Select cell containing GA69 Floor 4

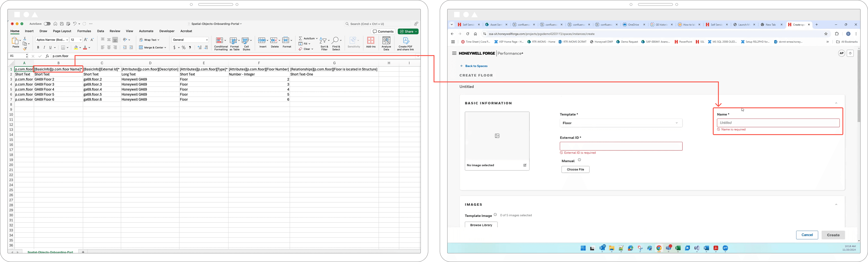(x=58, y=90)
